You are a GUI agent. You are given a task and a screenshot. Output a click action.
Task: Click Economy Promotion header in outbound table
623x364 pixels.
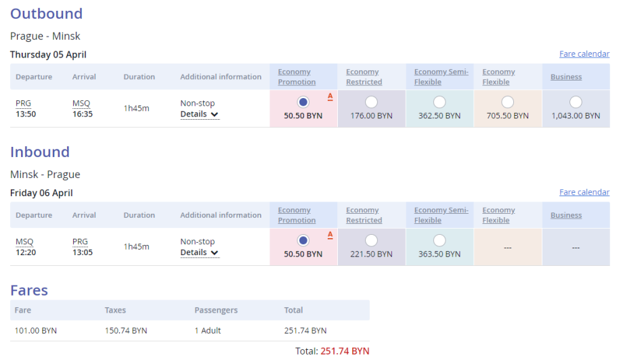tap(296, 76)
